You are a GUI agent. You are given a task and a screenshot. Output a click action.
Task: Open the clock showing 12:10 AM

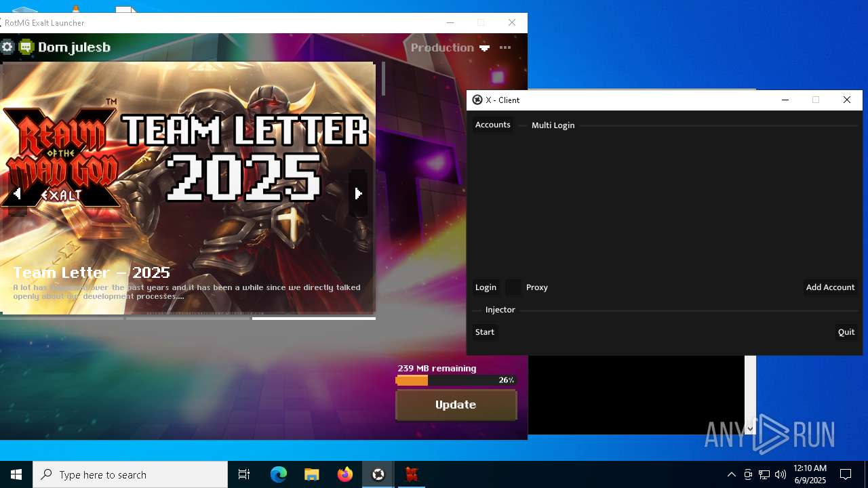[x=810, y=474]
